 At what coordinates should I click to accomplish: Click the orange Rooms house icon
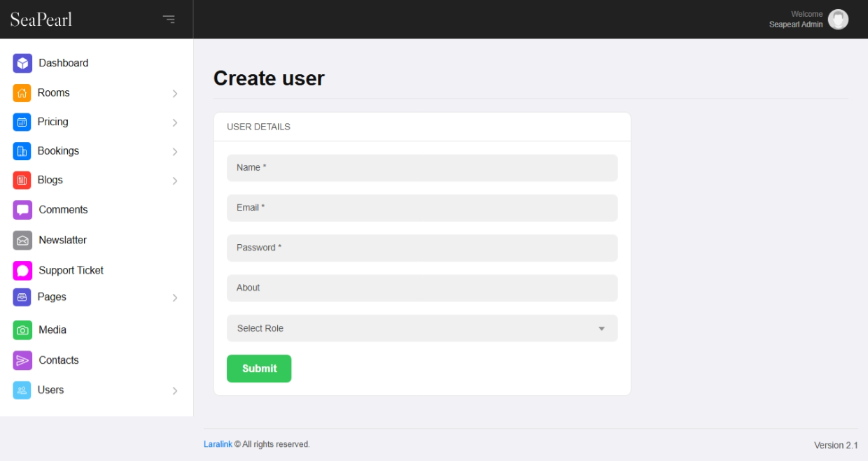(x=22, y=93)
